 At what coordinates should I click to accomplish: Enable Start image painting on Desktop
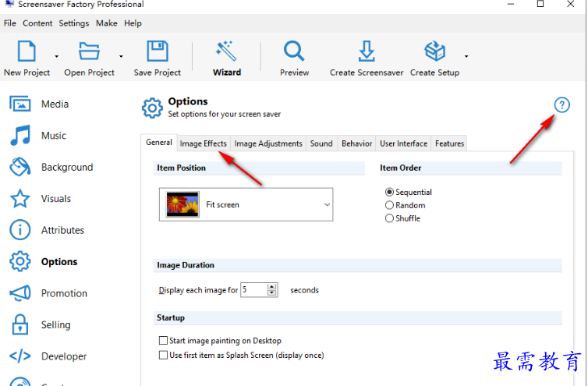[x=163, y=341]
